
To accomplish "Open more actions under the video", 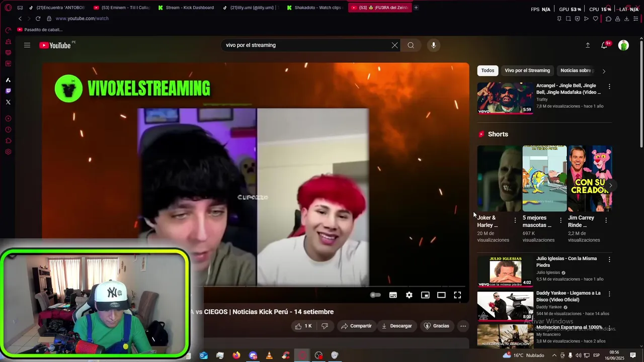I will [463, 326].
